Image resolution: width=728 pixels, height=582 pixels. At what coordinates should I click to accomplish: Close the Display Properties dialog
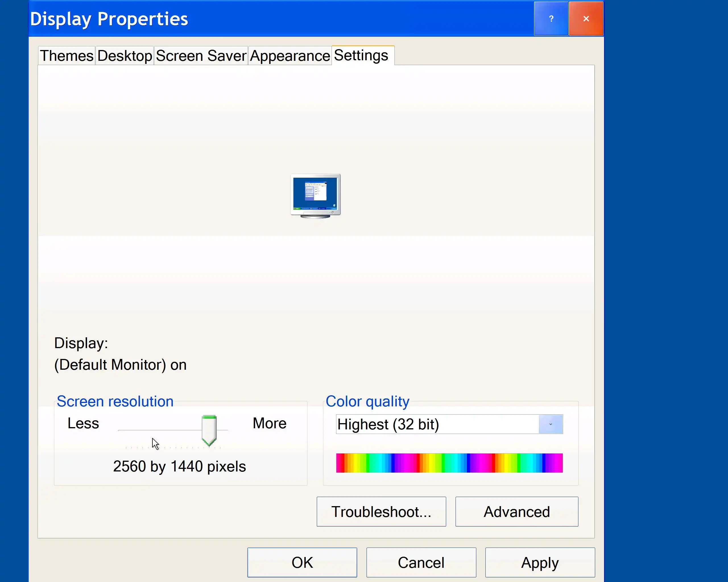coord(586,18)
